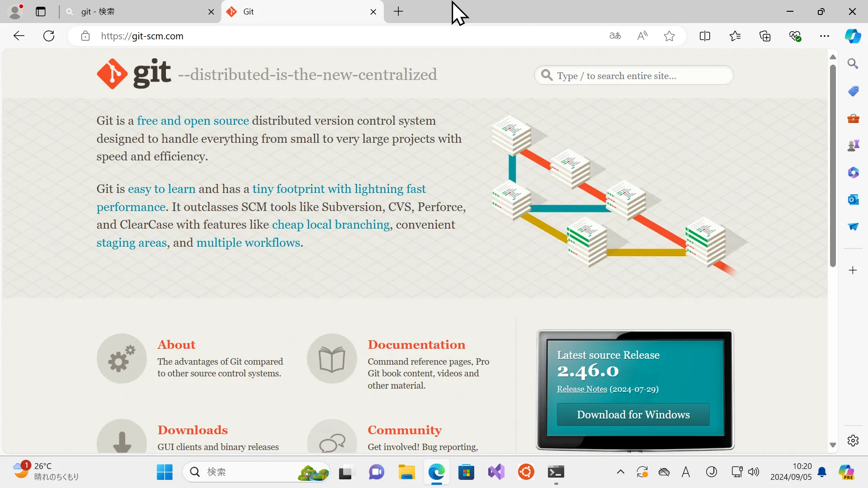Open the Downloads heading link
The width and height of the screenshot is (868, 488).
pos(193,430)
